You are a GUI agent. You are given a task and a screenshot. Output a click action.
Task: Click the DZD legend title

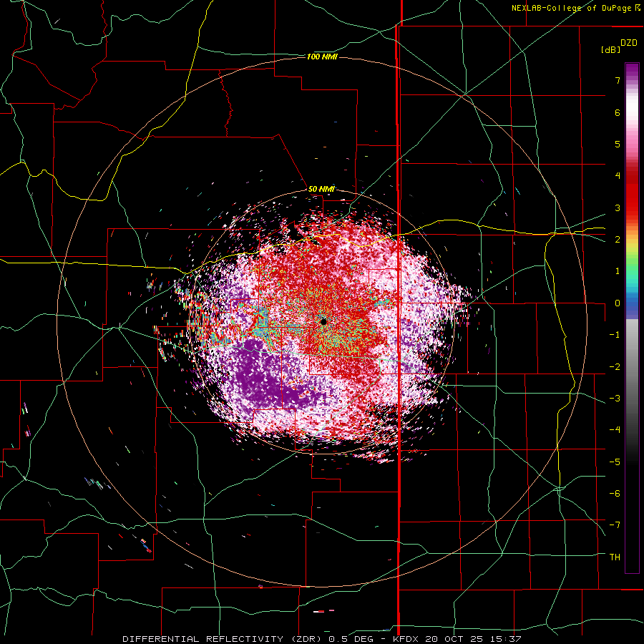coord(629,43)
